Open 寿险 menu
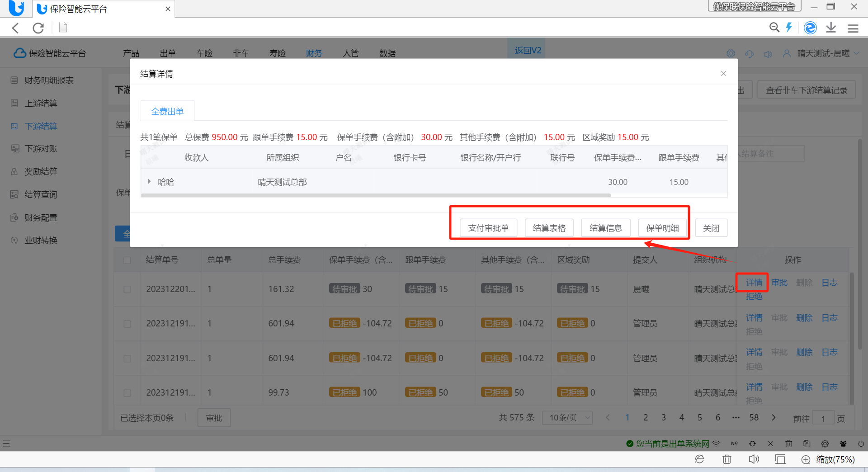868x472 pixels. (x=278, y=53)
